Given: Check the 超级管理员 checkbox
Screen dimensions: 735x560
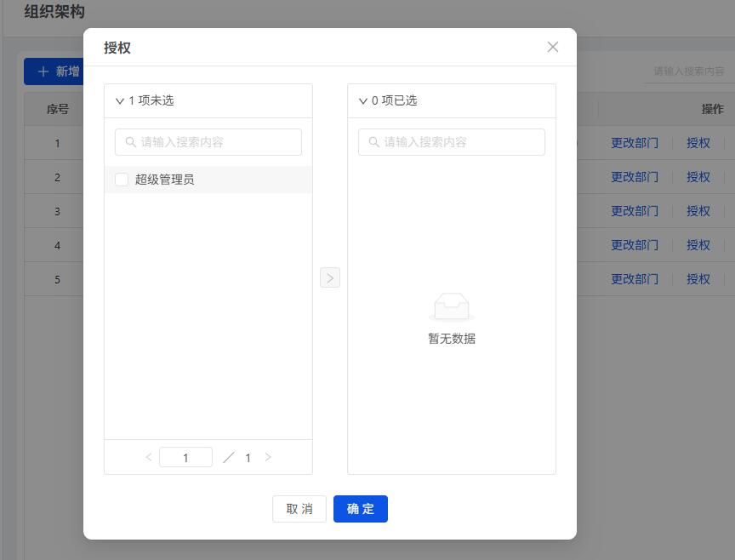Looking at the screenshot, I should pos(122,180).
